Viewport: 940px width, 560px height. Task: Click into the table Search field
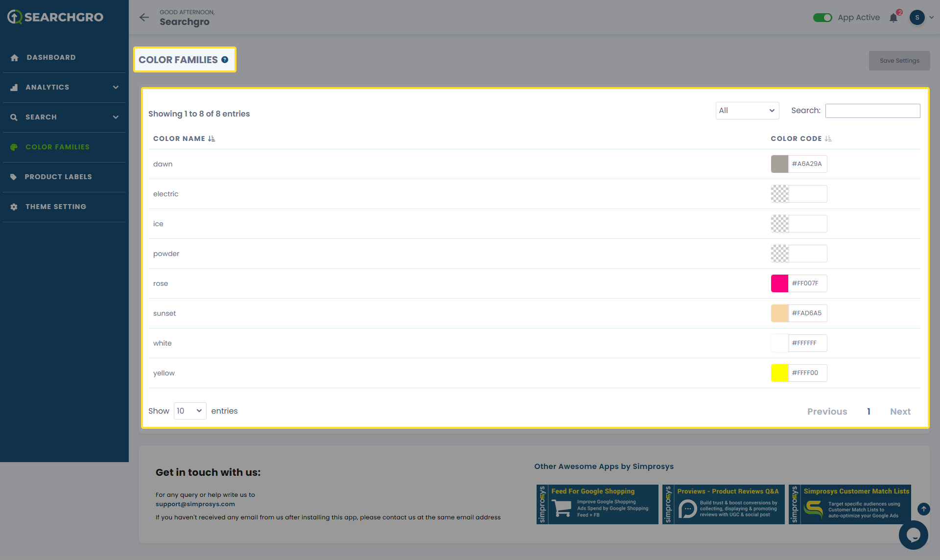click(872, 111)
